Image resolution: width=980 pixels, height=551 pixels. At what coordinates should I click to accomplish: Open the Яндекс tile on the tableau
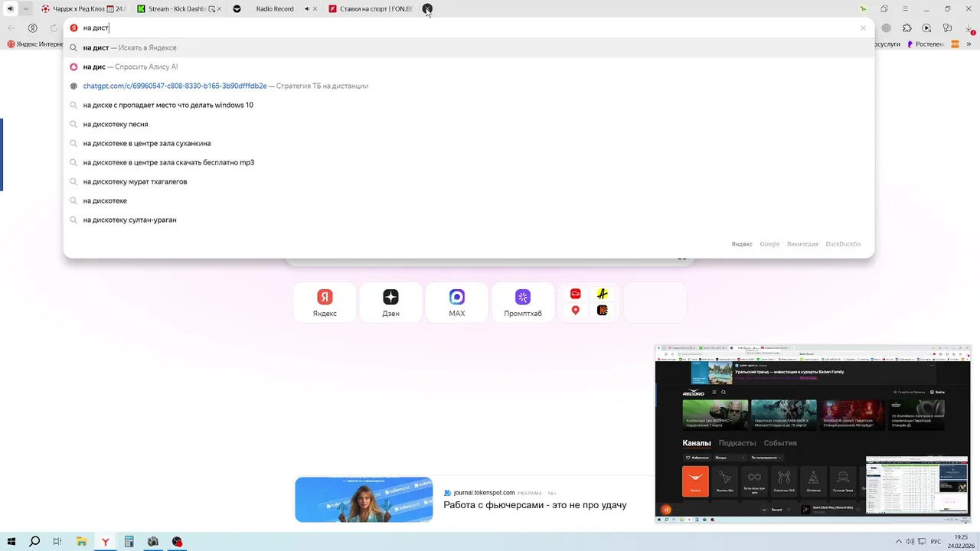(x=325, y=302)
